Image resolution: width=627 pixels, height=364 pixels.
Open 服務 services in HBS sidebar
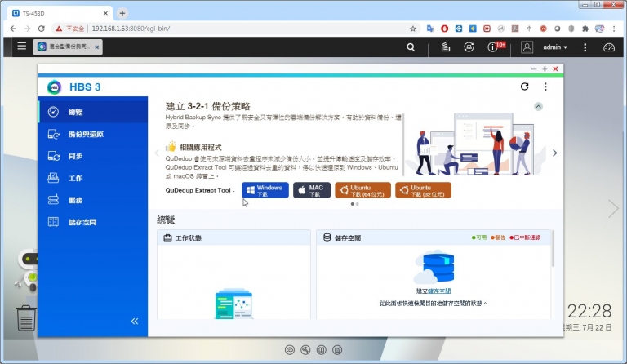[x=93, y=200]
